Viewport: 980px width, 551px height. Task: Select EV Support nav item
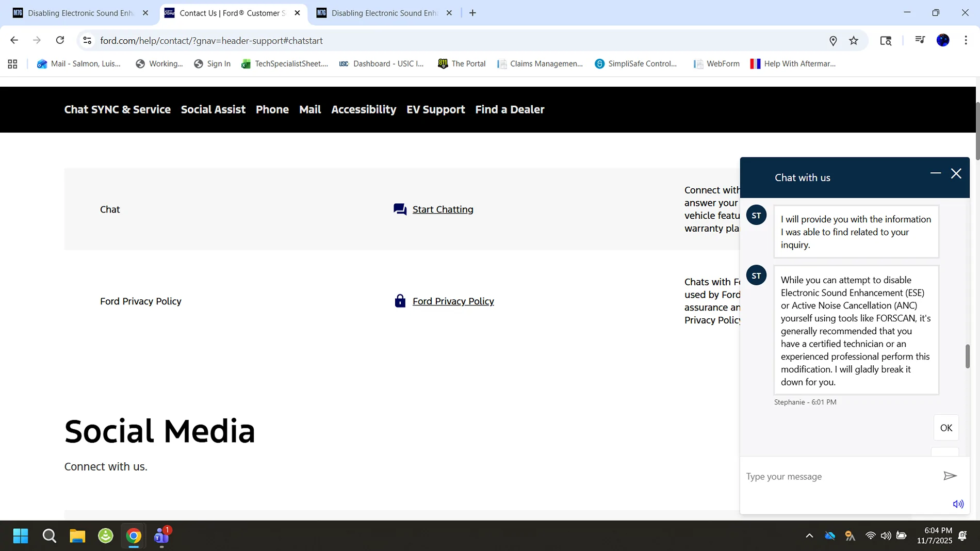tap(436, 109)
